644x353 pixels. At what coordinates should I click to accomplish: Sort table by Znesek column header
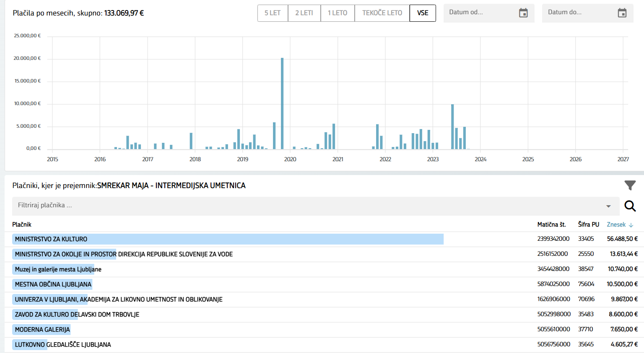[616, 225]
